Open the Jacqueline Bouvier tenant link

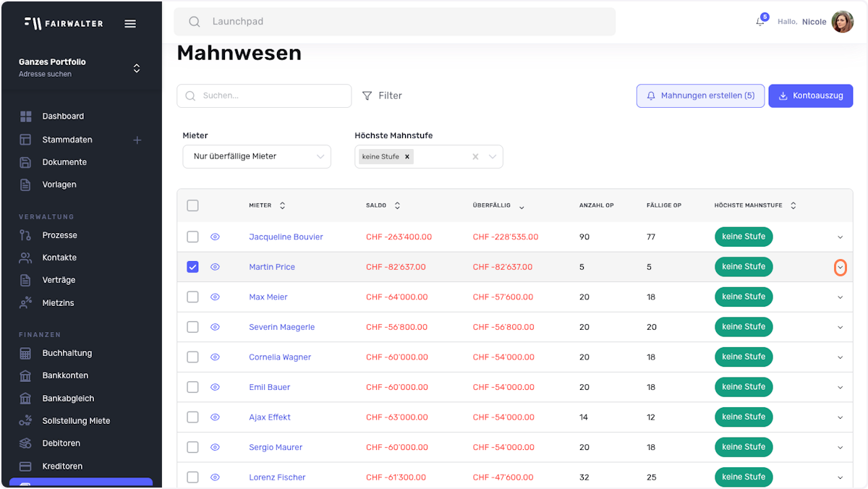286,237
